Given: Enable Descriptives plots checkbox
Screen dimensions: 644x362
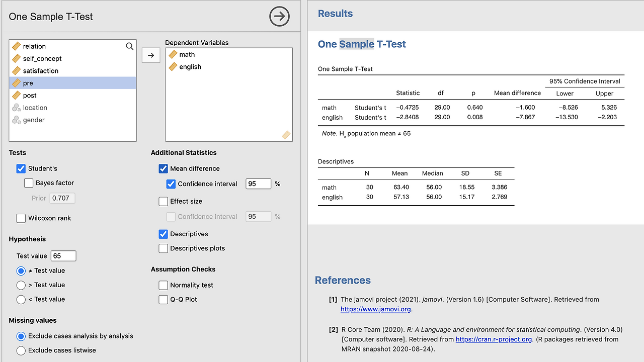Looking at the screenshot, I should (x=163, y=248).
